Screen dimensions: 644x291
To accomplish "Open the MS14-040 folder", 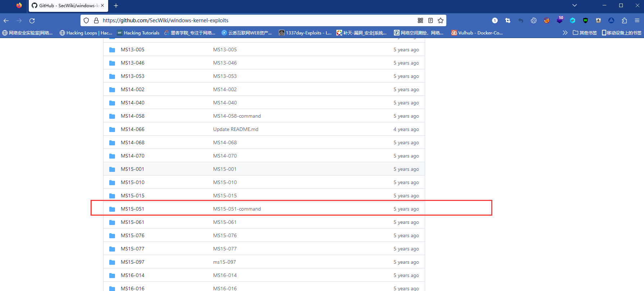I will click(133, 103).
